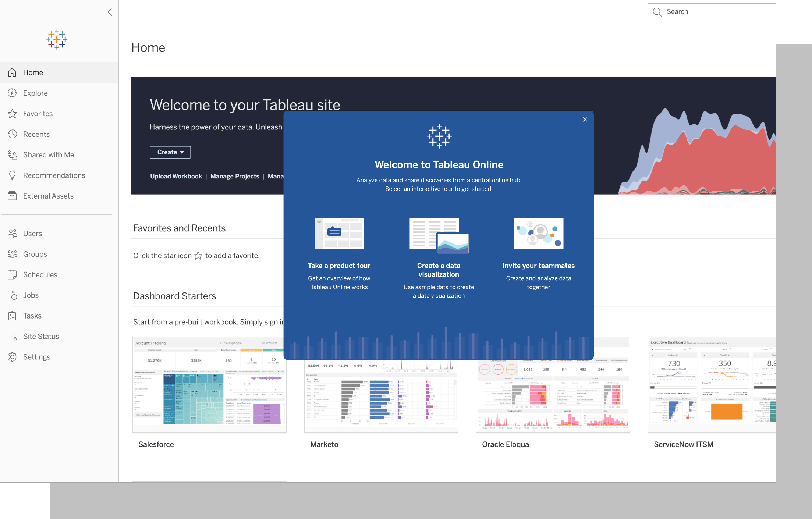Open the Shared with Me page
This screenshot has height=519, width=812.
[49, 155]
